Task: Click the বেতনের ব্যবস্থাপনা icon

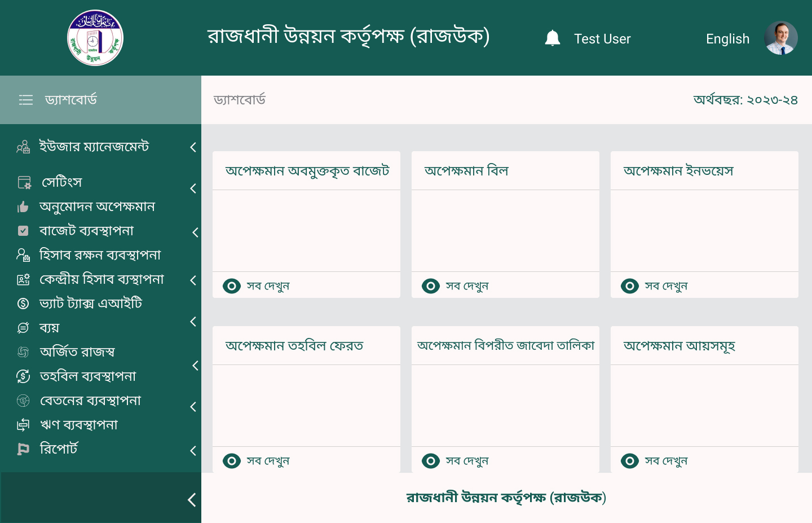Action: (x=23, y=401)
